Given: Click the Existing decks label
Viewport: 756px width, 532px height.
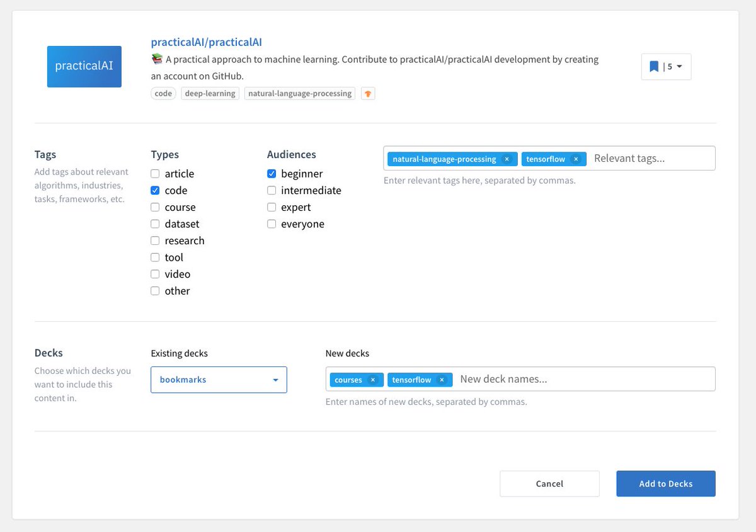Looking at the screenshot, I should (x=180, y=353).
